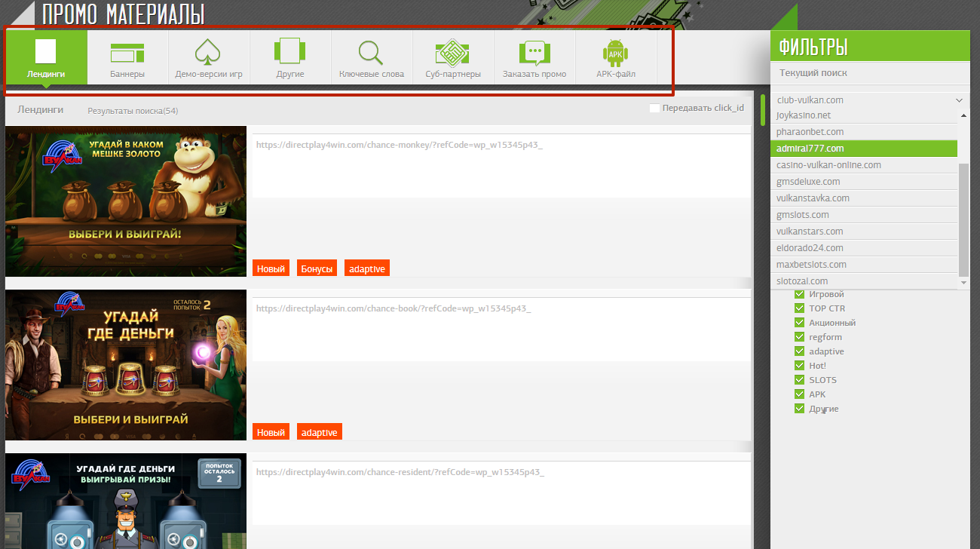This screenshot has width=980, height=549.
Task: Go to the Суб-партнеры tab
Action: (x=453, y=57)
